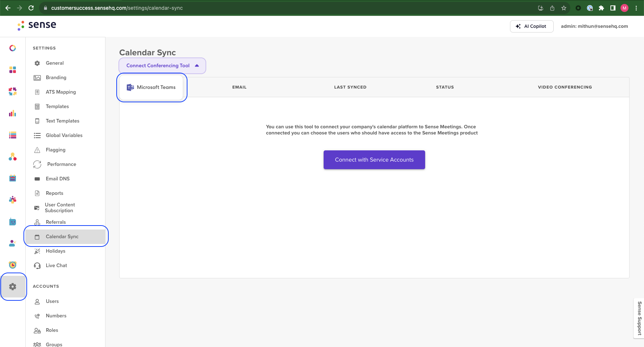Click the colorful ring icon atop left rail

pos(13,48)
